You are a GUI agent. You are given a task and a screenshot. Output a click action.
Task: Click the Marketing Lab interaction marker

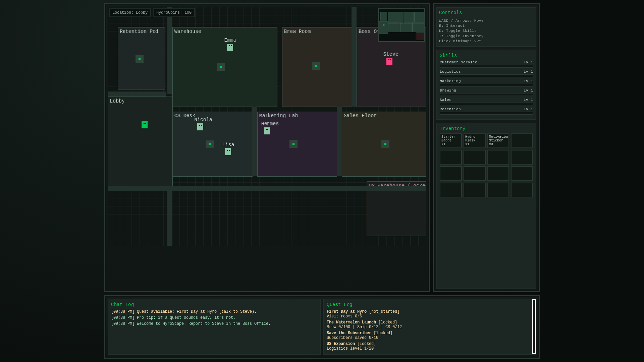coord(293,144)
